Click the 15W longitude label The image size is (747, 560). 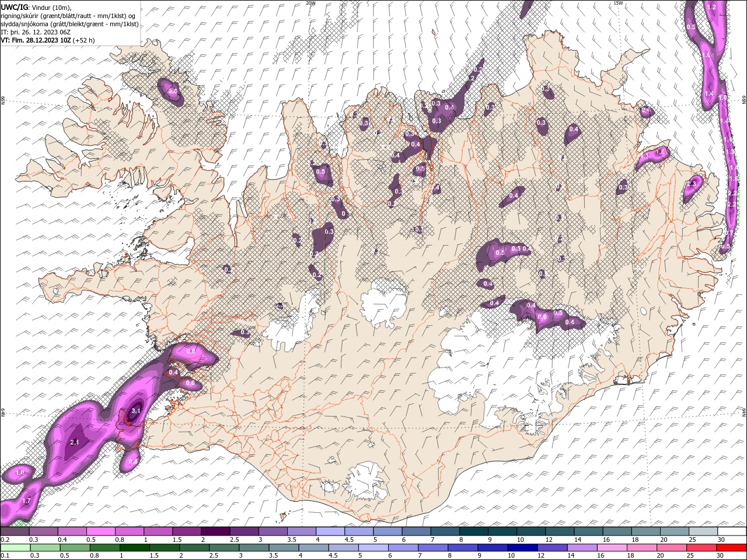[x=618, y=3]
